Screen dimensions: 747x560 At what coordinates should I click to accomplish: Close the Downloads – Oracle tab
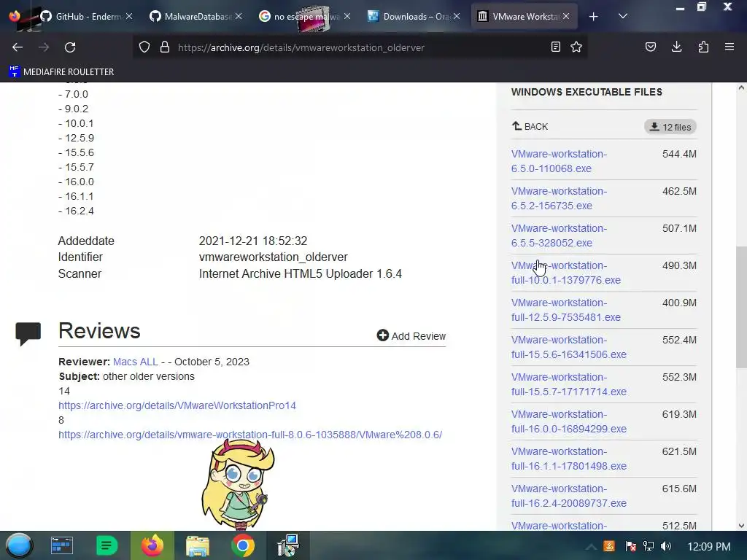click(457, 16)
